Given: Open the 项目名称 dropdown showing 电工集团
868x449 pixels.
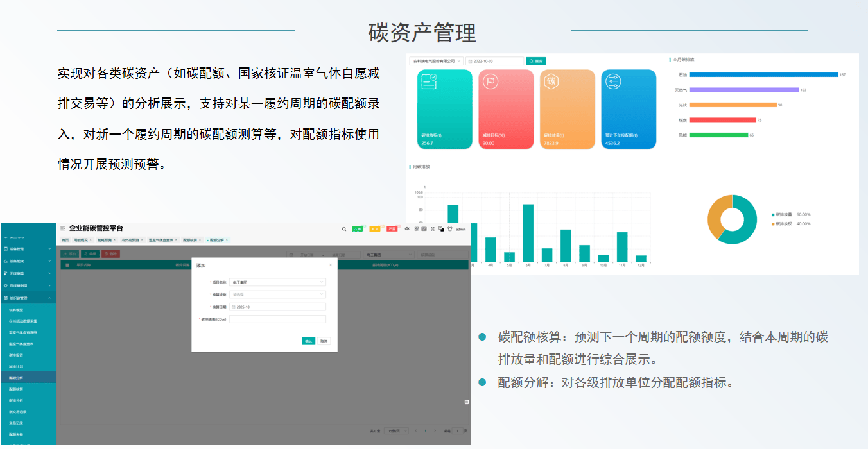Looking at the screenshot, I should 277,282.
